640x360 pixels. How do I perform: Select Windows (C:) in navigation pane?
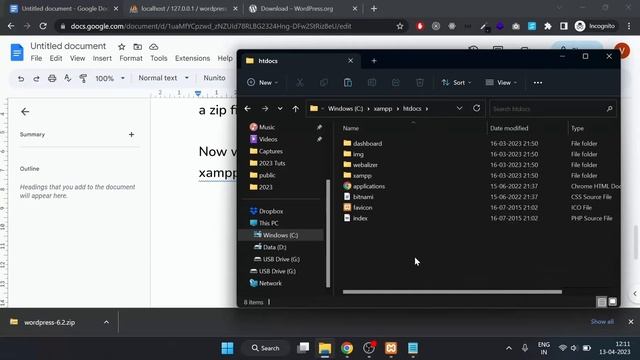[280, 235]
